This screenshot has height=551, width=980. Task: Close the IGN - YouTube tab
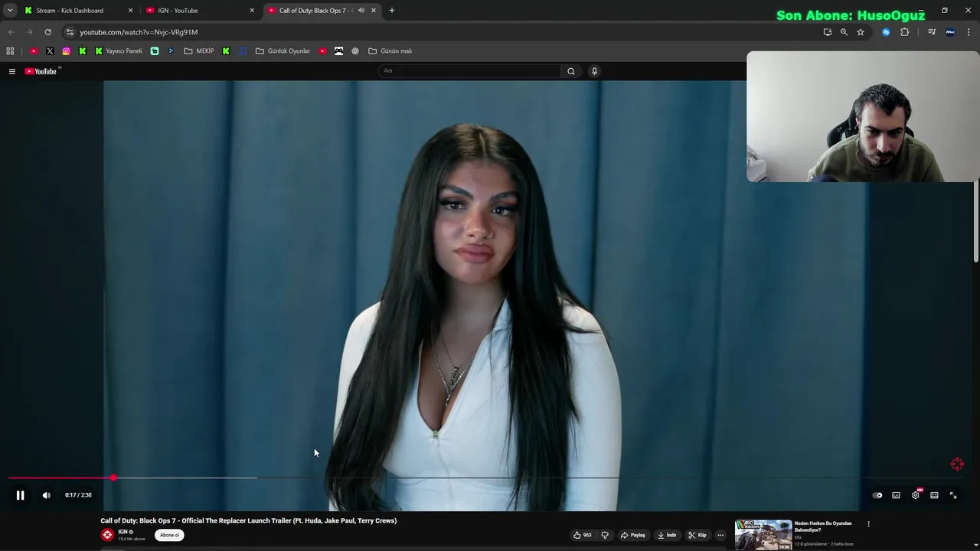pos(252,11)
